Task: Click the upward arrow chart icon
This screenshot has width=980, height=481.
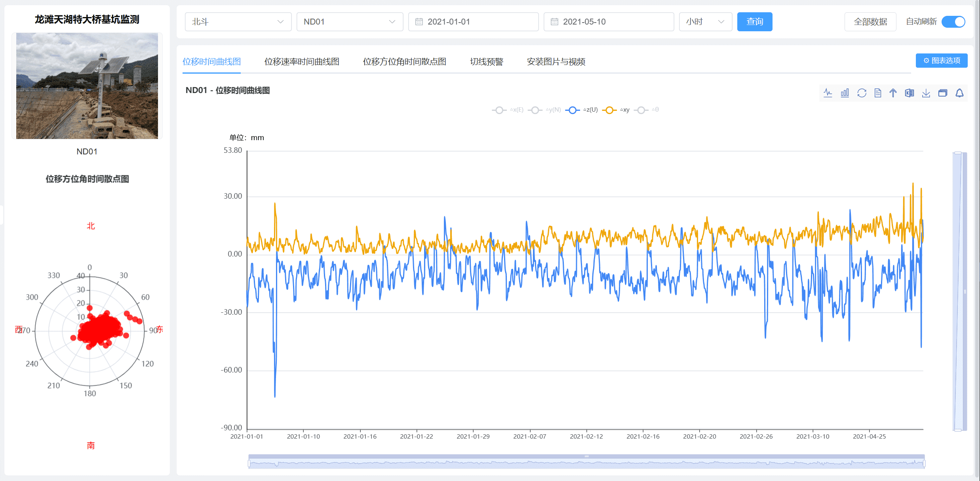Action: (x=893, y=93)
